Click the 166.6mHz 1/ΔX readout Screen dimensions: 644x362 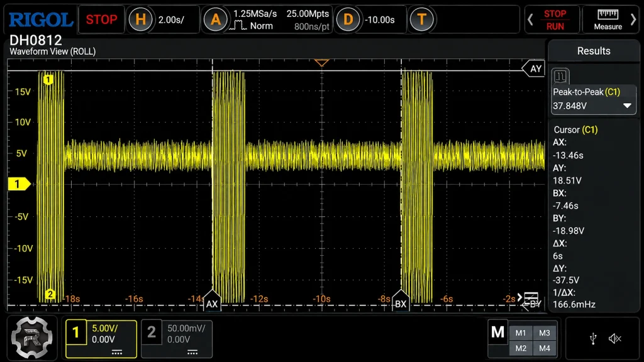coord(574,305)
